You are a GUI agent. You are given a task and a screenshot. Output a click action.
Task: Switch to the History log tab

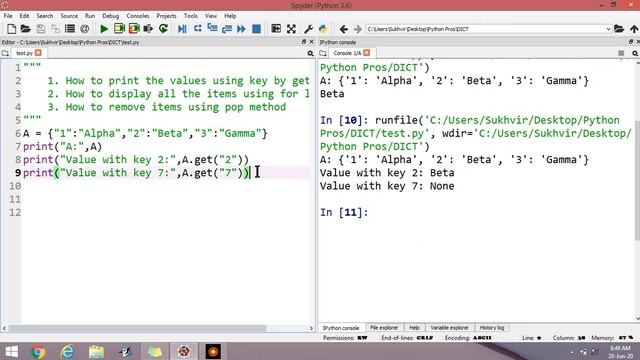click(x=492, y=328)
